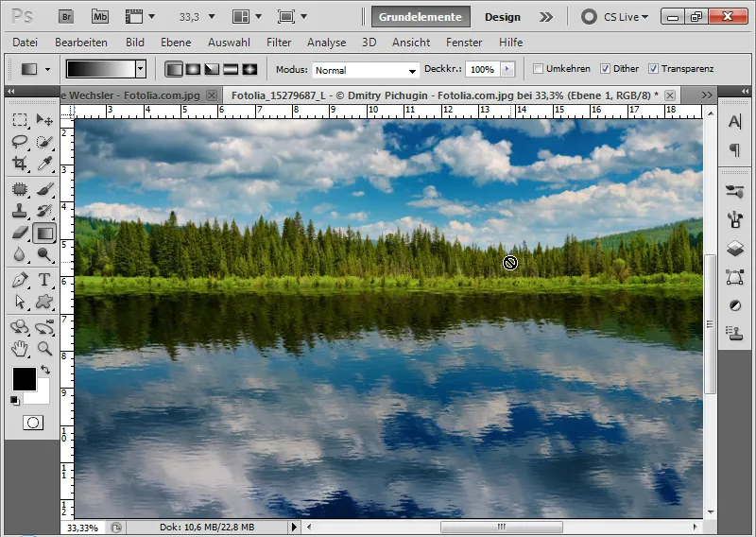Select the Move tool
Image resolution: width=756 pixels, height=537 pixels.
tap(44, 119)
